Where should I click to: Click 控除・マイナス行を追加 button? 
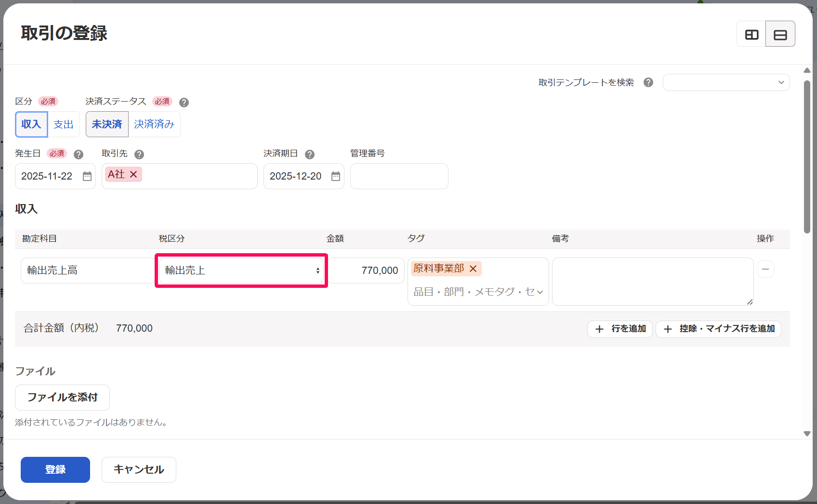pyautogui.click(x=718, y=329)
